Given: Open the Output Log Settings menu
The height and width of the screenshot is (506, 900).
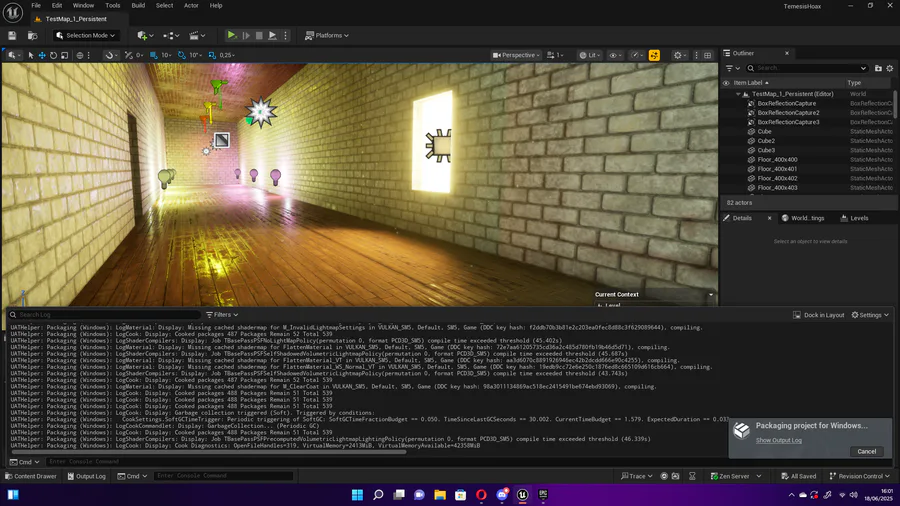Looking at the screenshot, I should (x=870, y=315).
